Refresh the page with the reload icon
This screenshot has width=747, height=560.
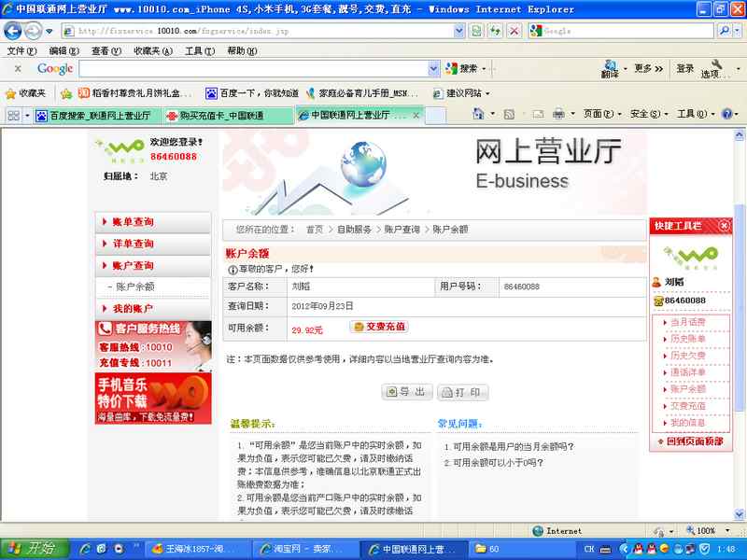(x=495, y=31)
